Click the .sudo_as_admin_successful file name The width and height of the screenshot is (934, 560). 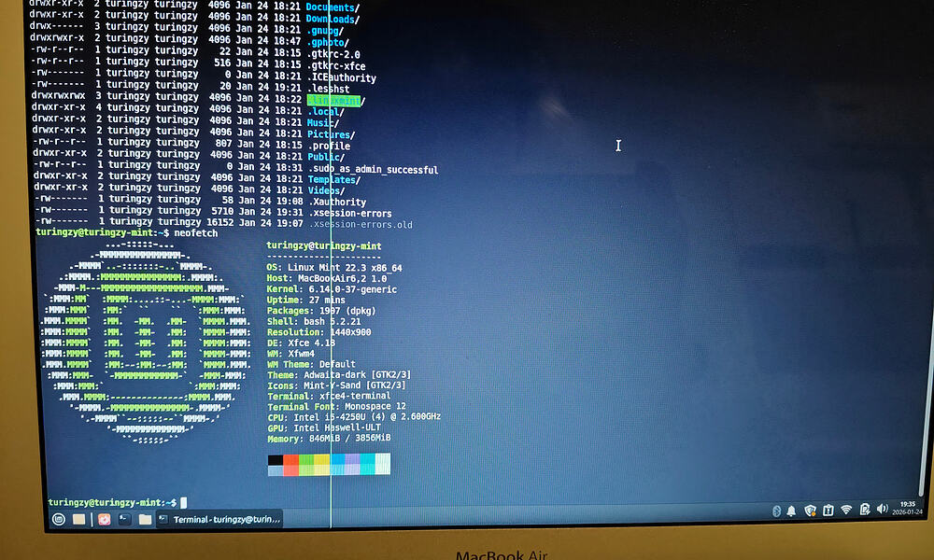point(373,170)
